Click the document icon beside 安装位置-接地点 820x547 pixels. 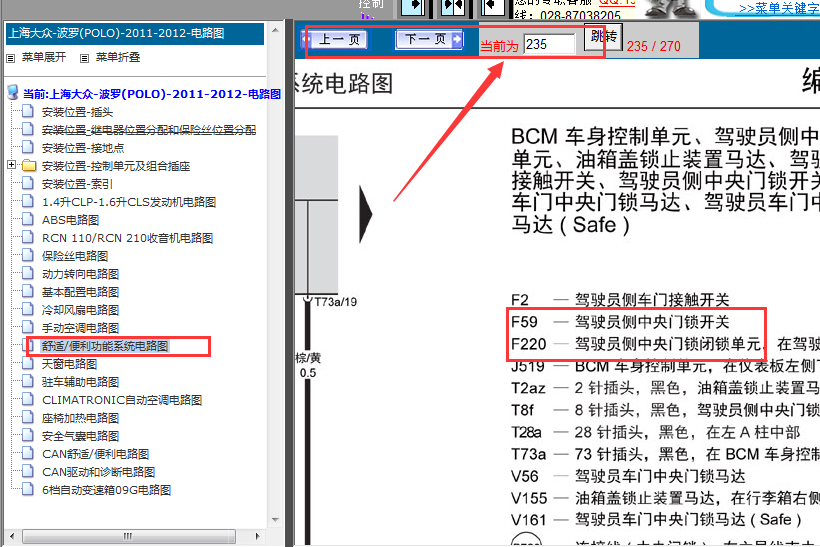28,147
